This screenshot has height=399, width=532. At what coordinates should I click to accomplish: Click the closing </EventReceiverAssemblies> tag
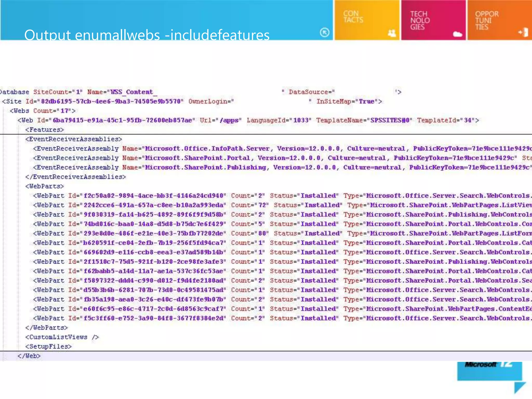click(x=76, y=177)
